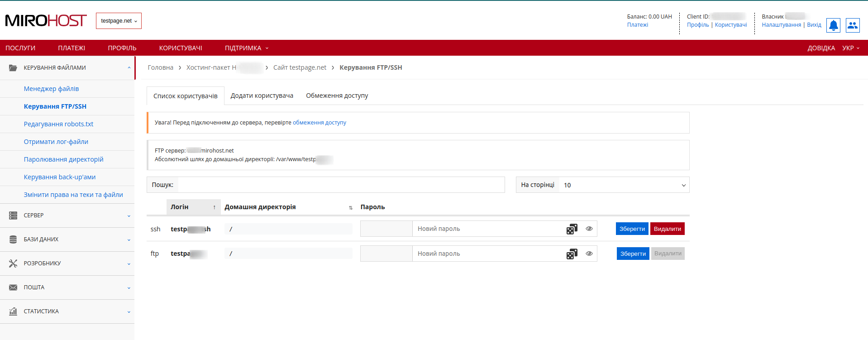Open Налаштування link in header
Image resolution: width=868 pixels, height=340 pixels.
click(x=782, y=25)
